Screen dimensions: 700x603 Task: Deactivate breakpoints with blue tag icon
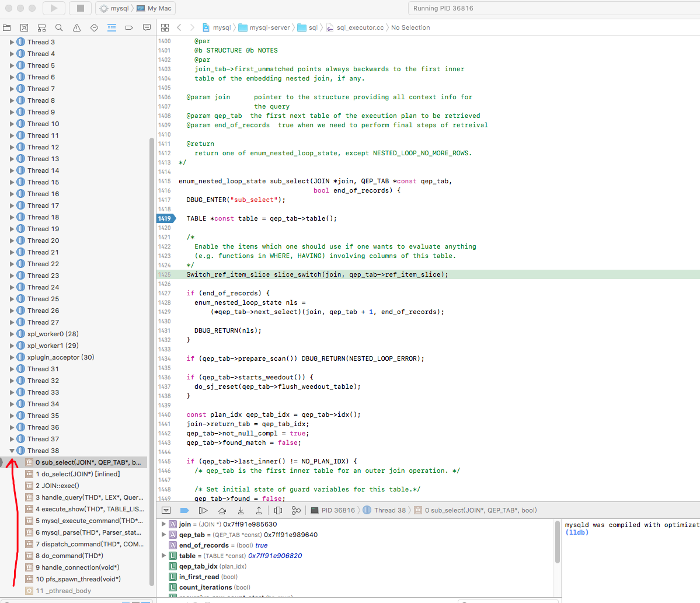tap(184, 510)
